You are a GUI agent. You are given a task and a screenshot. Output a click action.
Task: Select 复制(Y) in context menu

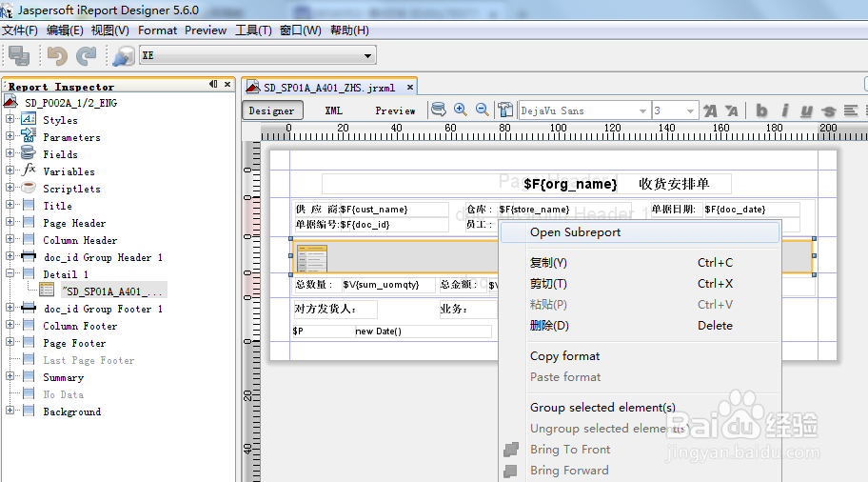tap(640, 263)
